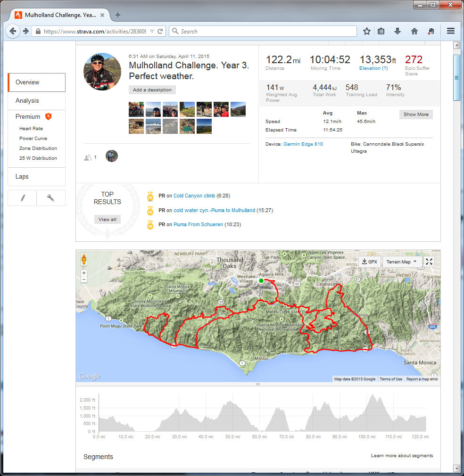Open the wrench actions tool icon
Viewport: 464px width, 476px height.
[x=50, y=198]
